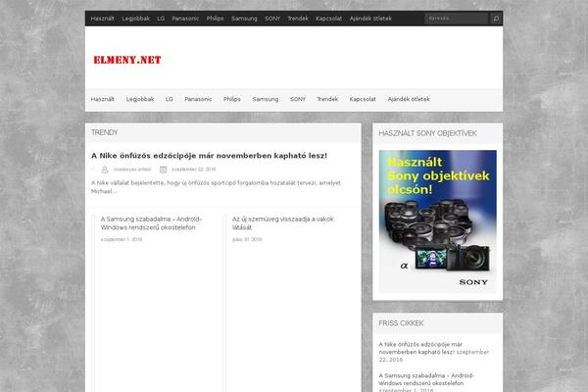Open Használt in the dark top bar
The height and width of the screenshot is (392, 588).
click(x=102, y=19)
